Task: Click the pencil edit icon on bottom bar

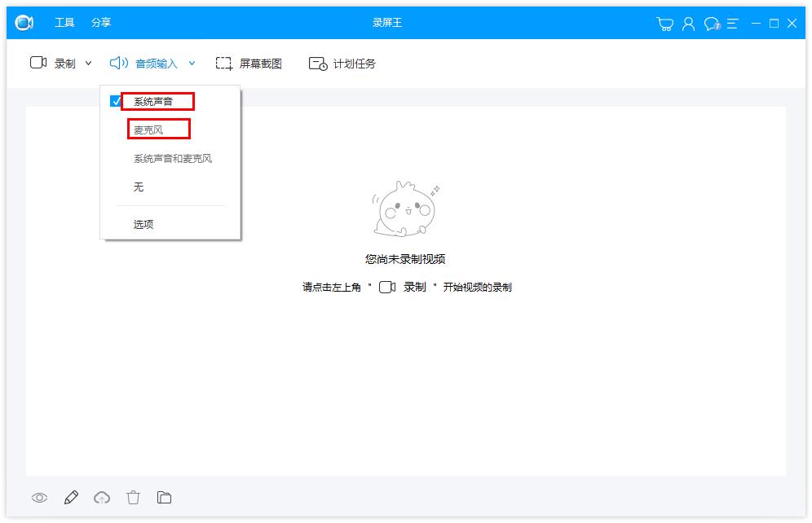Action: click(70, 497)
